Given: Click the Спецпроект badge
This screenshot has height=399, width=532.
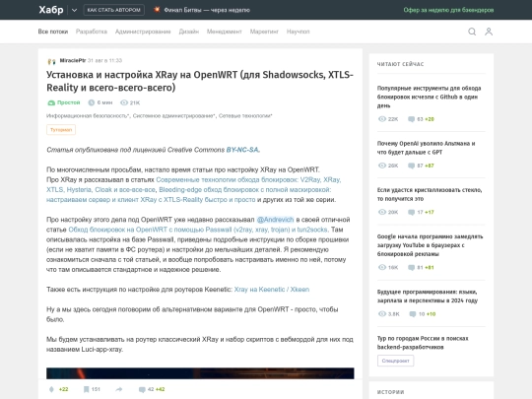Looking at the screenshot, I should pos(396,361).
